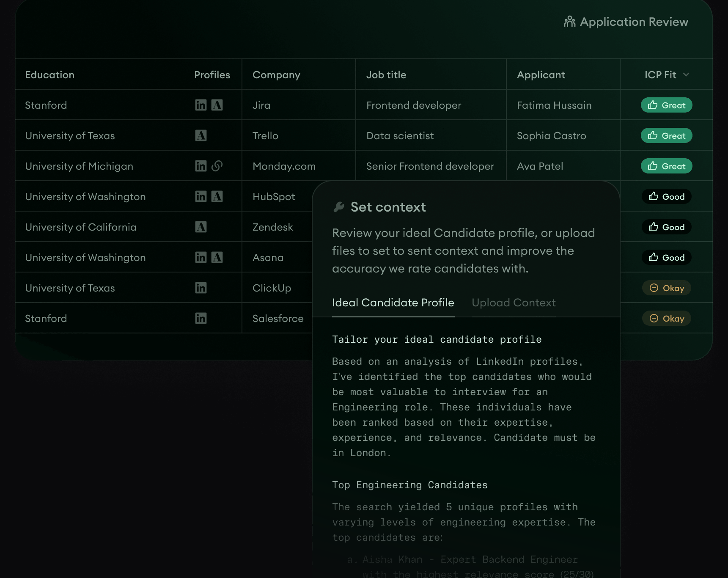Open the A profile icon in Zendesk row

point(201,227)
